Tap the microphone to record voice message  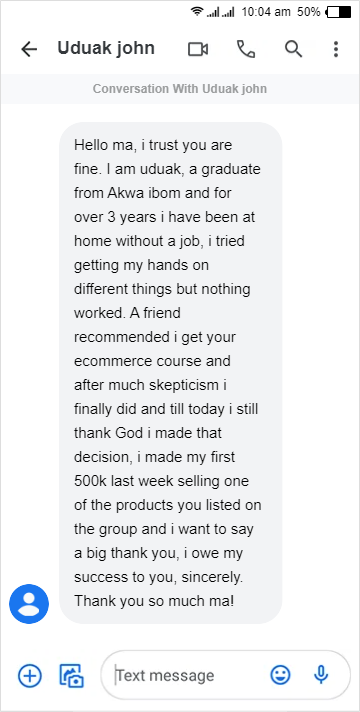tap(321, 675)
